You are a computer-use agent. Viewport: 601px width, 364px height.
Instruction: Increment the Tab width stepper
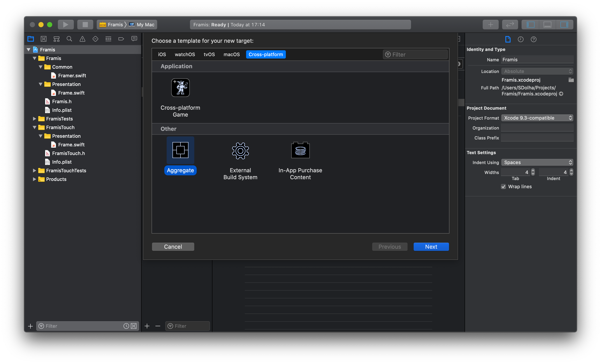point(533,171)
